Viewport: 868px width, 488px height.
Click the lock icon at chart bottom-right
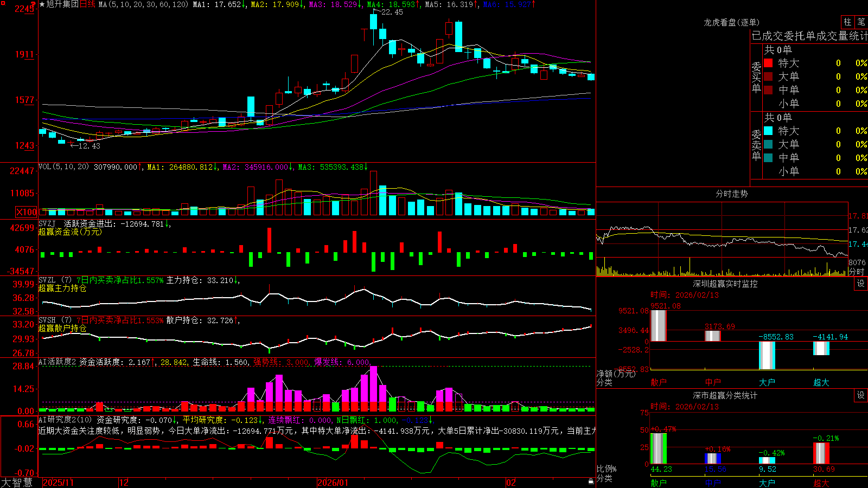[591, 481]
